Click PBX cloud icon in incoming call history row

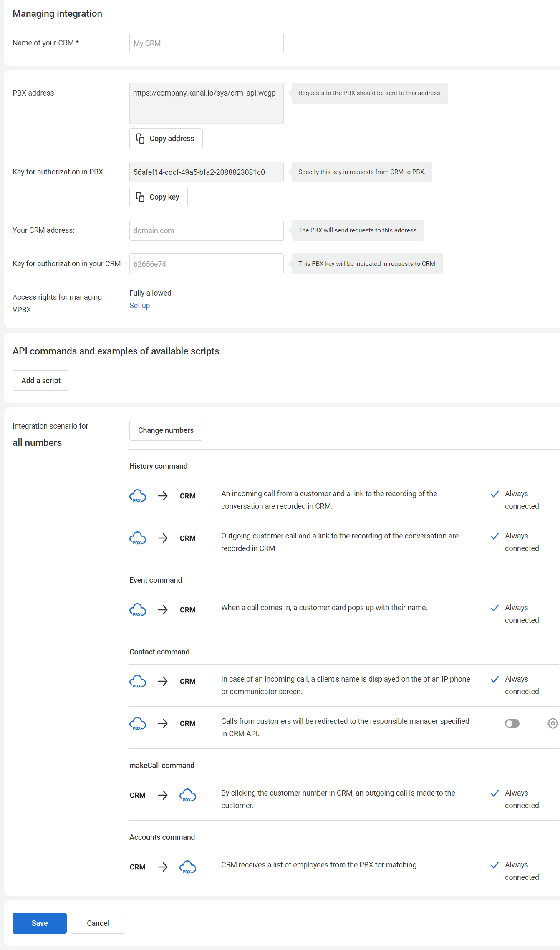(138, 496)
